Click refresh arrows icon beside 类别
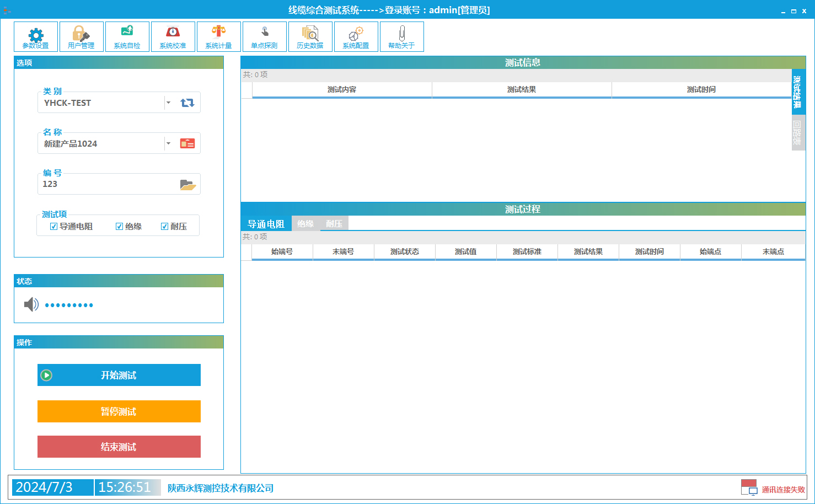 click(187, 103)
